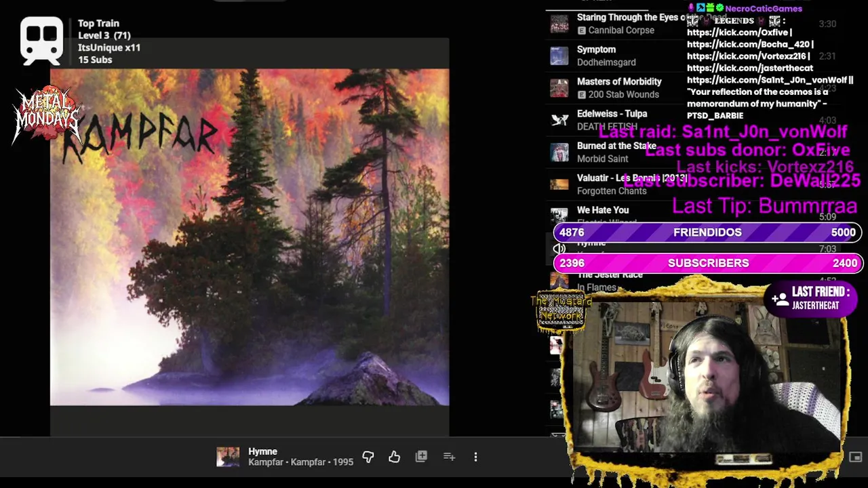This screenshot has width=868, height=488.
Task: Click the Metal Mondays logo
Action: coord(47,113)
